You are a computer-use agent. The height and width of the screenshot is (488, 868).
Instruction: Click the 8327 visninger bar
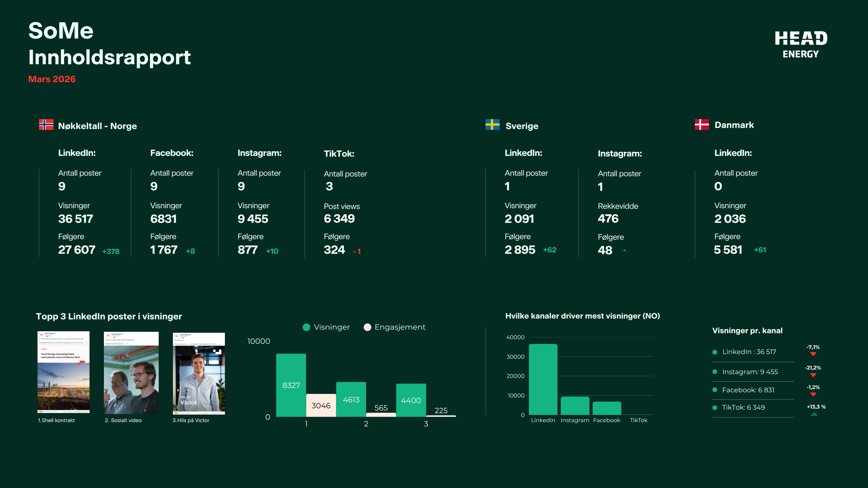click(x=291, y=385)
